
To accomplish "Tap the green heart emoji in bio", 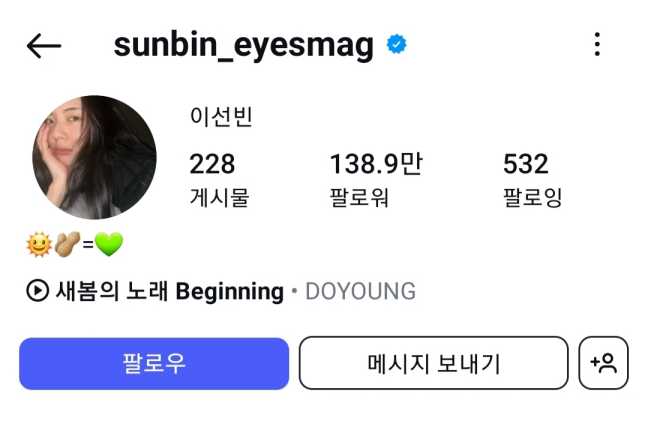I will pyautogui.click(x=109, y=244).
